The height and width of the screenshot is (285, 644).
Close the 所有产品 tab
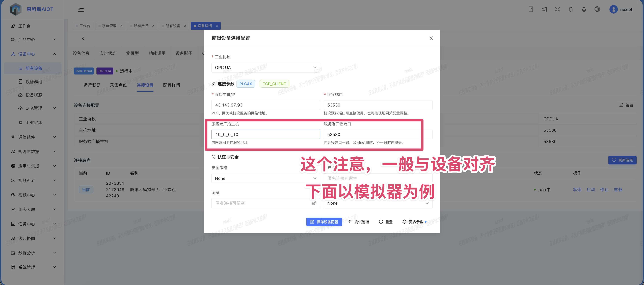pyautogui.click(x=153, y=26)
